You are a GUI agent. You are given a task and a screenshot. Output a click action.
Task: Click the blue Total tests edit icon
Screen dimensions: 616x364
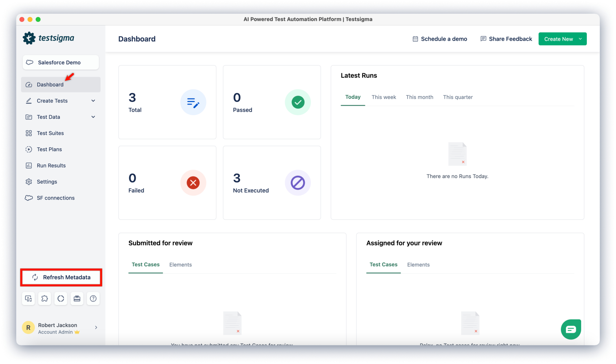[193, 102]
